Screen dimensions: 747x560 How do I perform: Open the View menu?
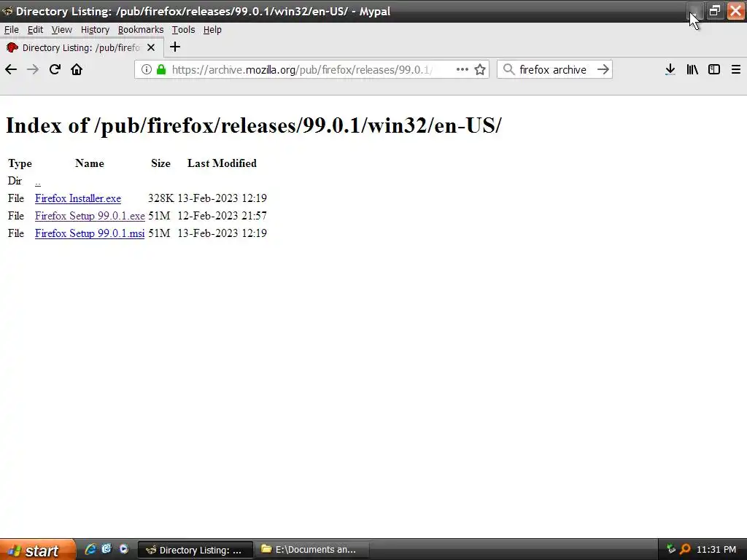pyautogui.click(x=62, y=29)
